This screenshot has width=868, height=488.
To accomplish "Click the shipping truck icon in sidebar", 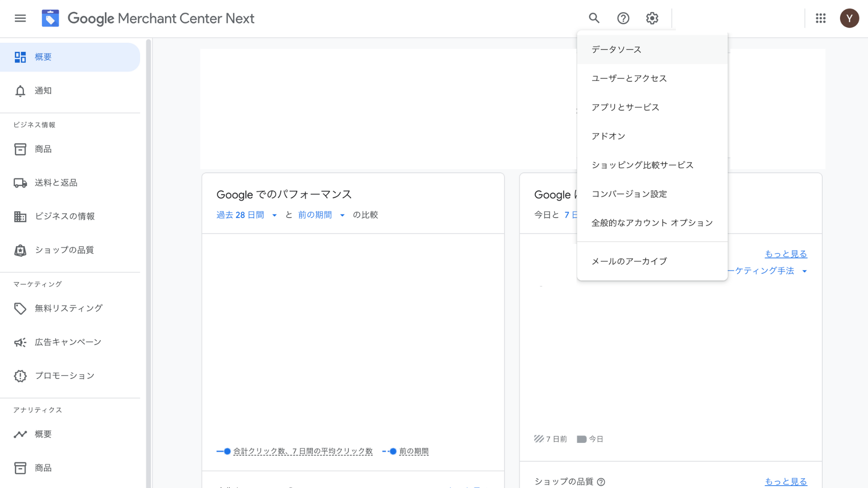I will 20,183.
